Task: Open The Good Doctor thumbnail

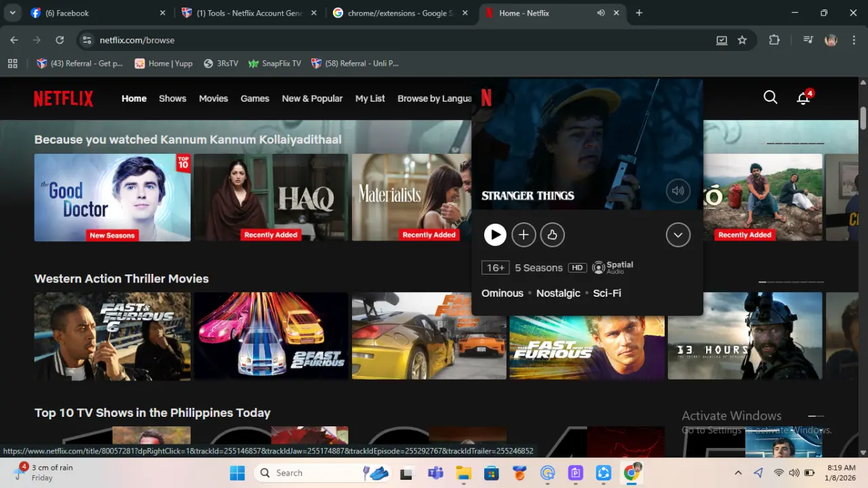Action: click(113, 197)
